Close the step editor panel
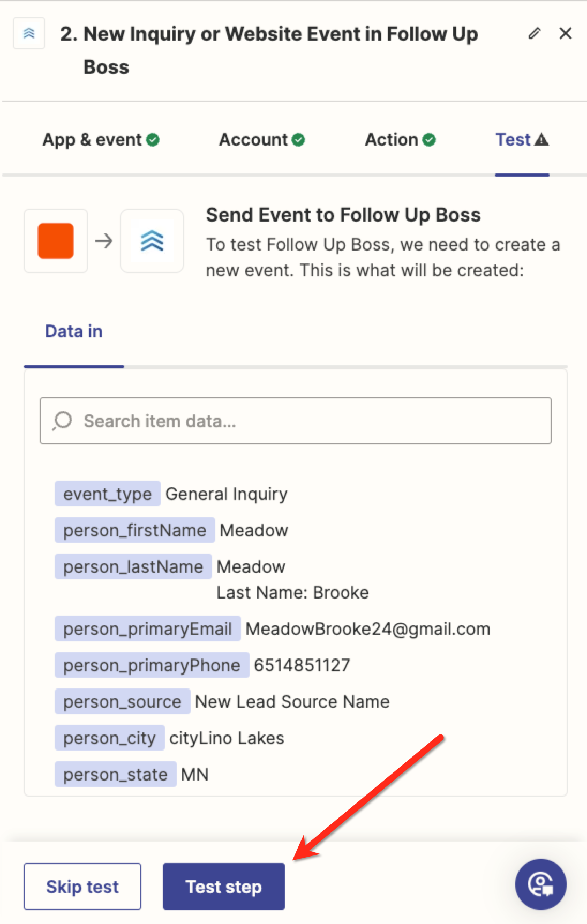 [x=566, y=34]
